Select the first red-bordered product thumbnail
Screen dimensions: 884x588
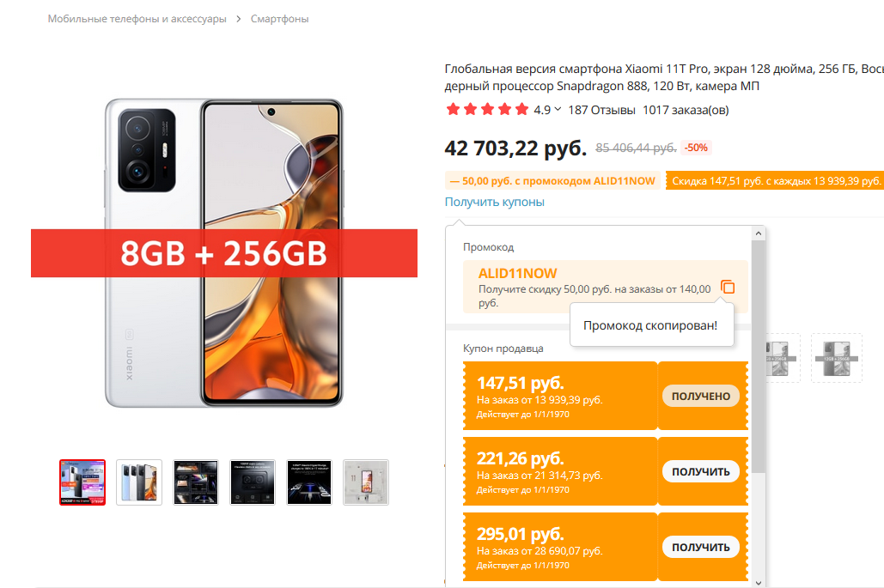[82, 482]
